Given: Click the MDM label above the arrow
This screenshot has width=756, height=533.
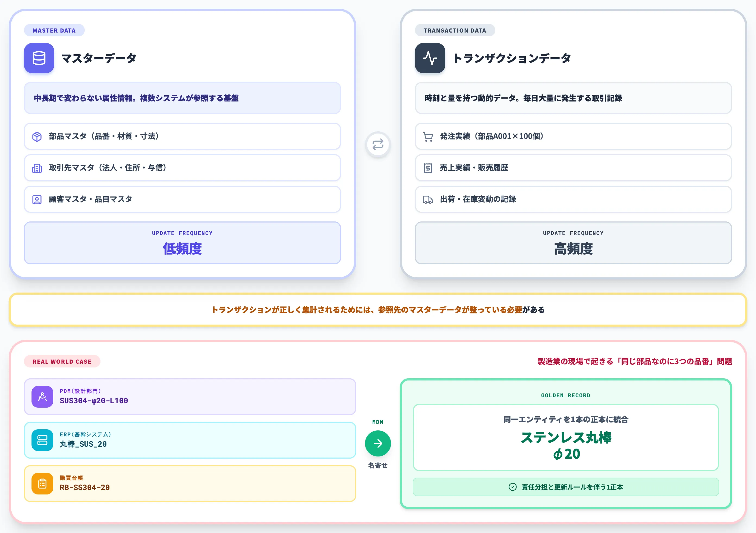Looking at the screenshot, I should [x=378, y=422].
